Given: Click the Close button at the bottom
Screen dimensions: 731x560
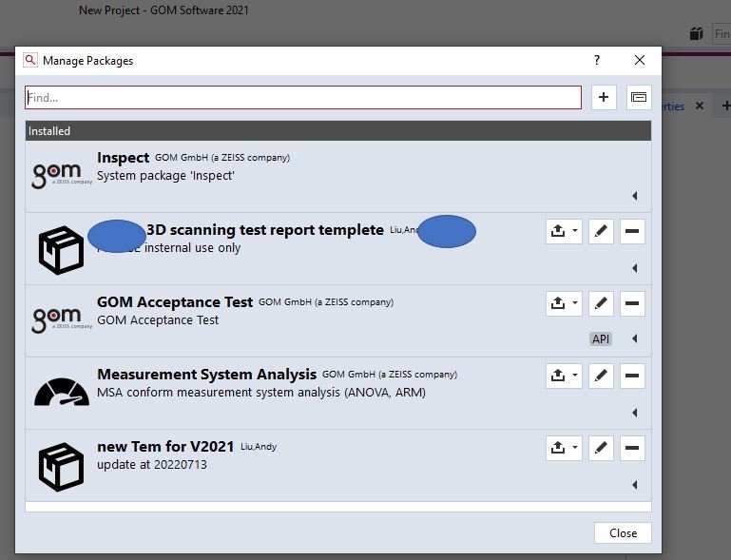Looking at the screenshot, I should 623,533.
